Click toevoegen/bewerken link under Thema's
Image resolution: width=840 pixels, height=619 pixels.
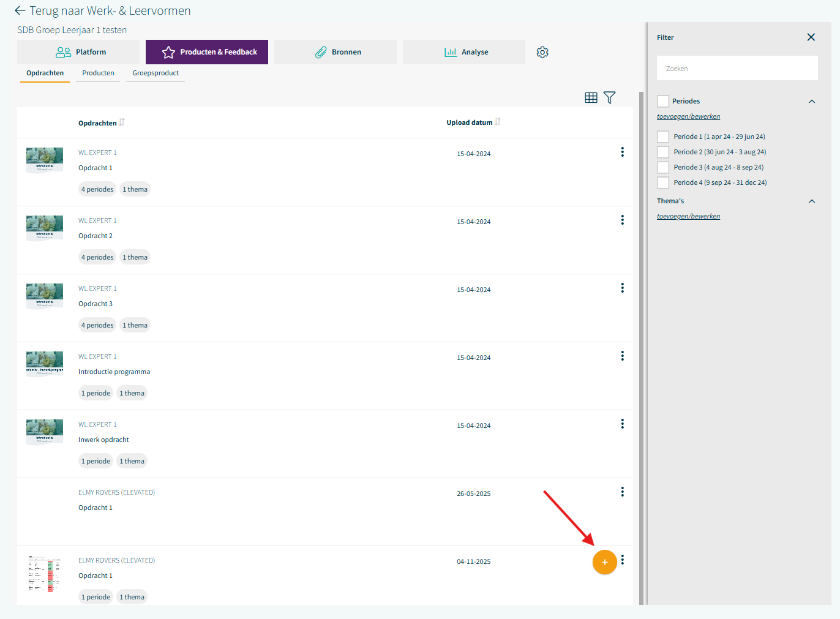[x=688, y=216]
